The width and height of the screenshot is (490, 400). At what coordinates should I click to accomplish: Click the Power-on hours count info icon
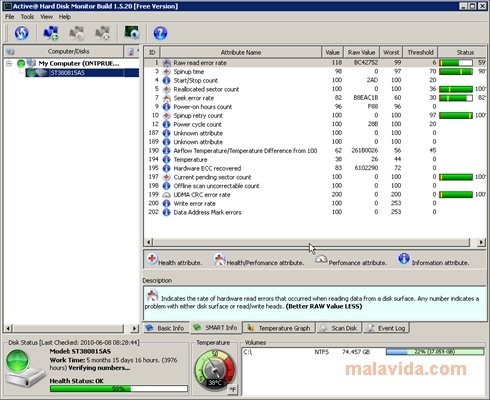click(x=166, y=107)
